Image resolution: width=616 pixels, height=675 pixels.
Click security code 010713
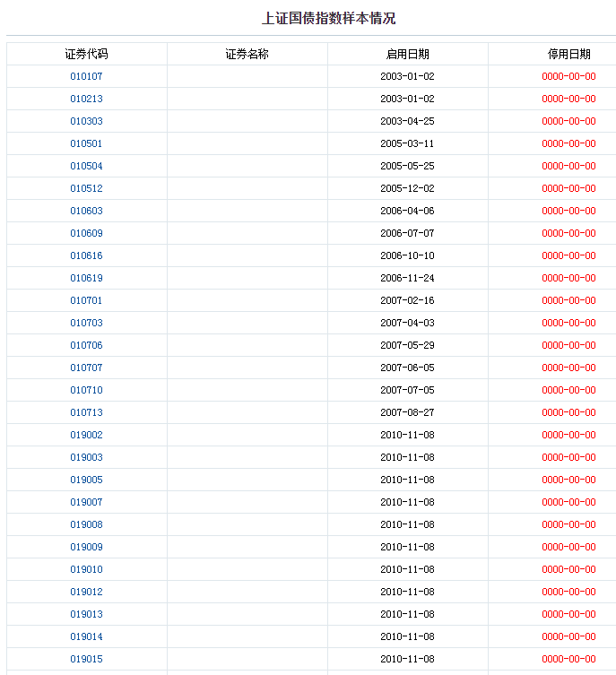tap(86, 412)
